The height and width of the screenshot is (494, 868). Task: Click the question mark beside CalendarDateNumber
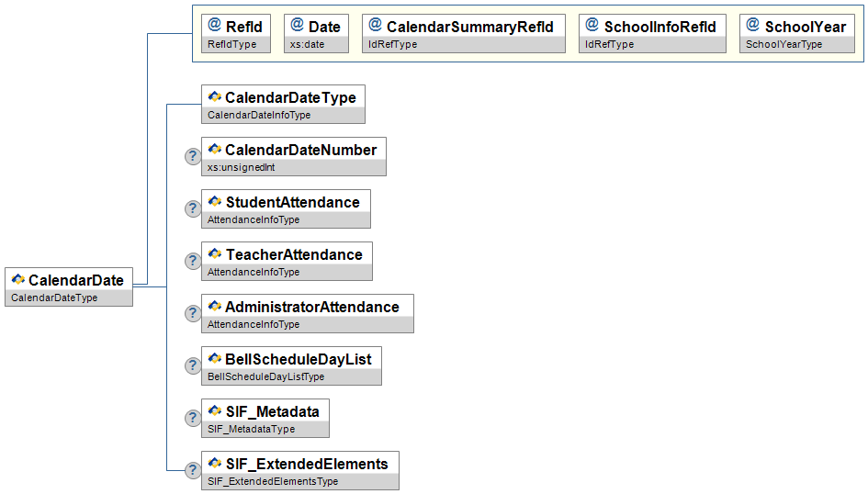(x=193, y=156)
